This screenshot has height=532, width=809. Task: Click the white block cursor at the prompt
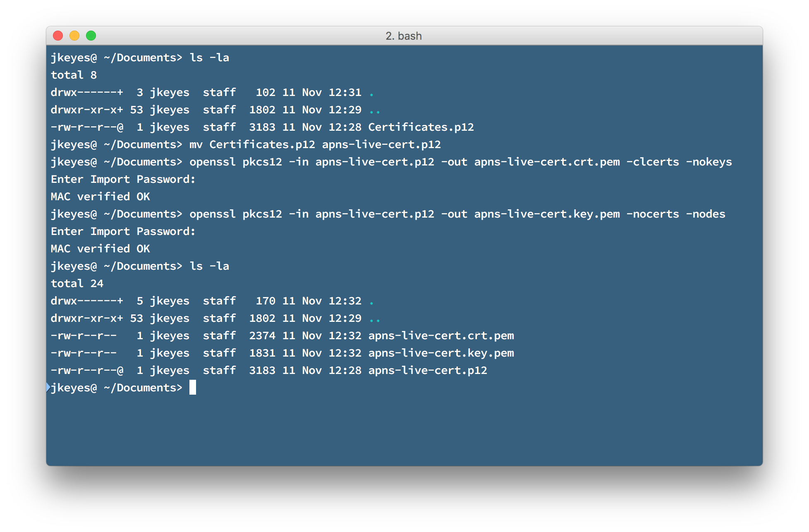pos(193,388)
